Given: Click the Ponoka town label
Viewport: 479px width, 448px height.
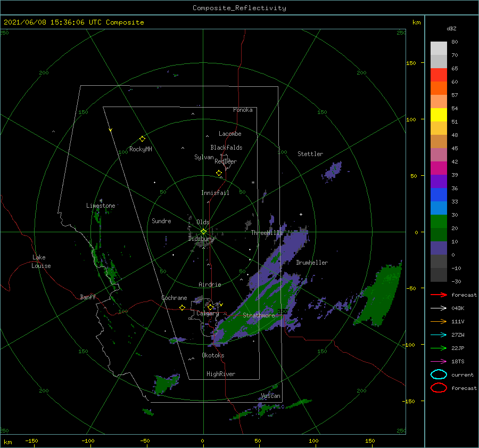Looking at the screenshot, I should (243, 110).
